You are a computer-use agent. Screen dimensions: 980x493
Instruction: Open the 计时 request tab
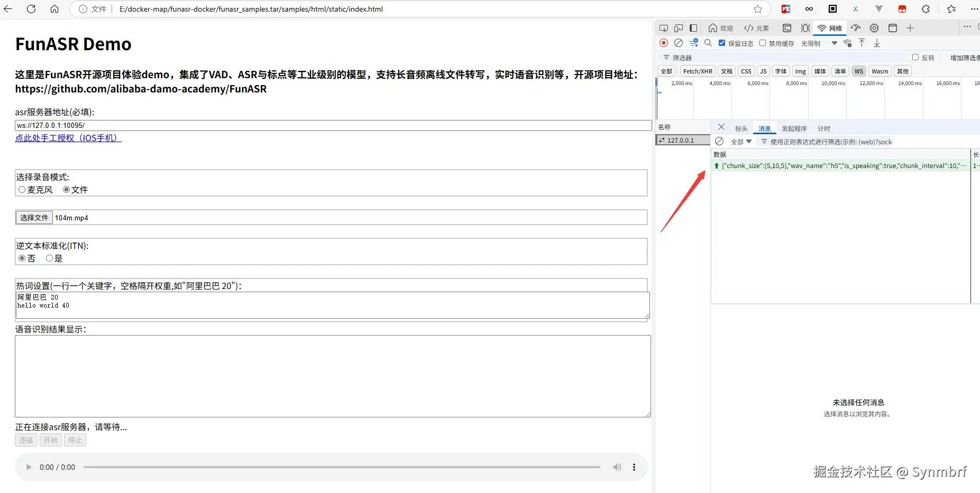[824, 128]
